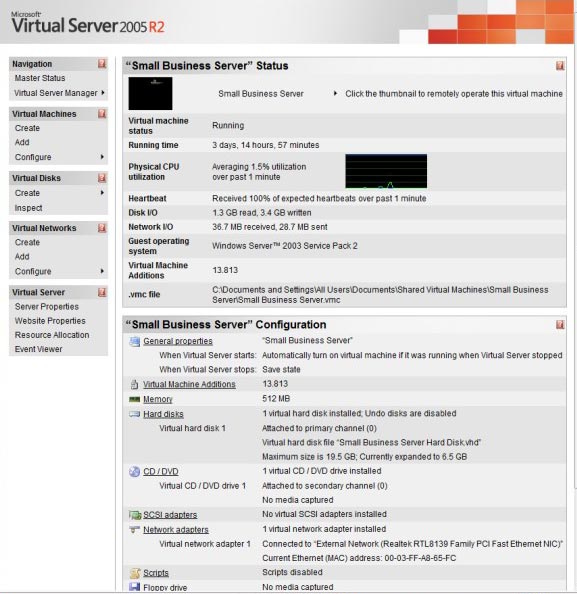Click the Network adapters icon
577x594 pixels.
coord(134,530)
